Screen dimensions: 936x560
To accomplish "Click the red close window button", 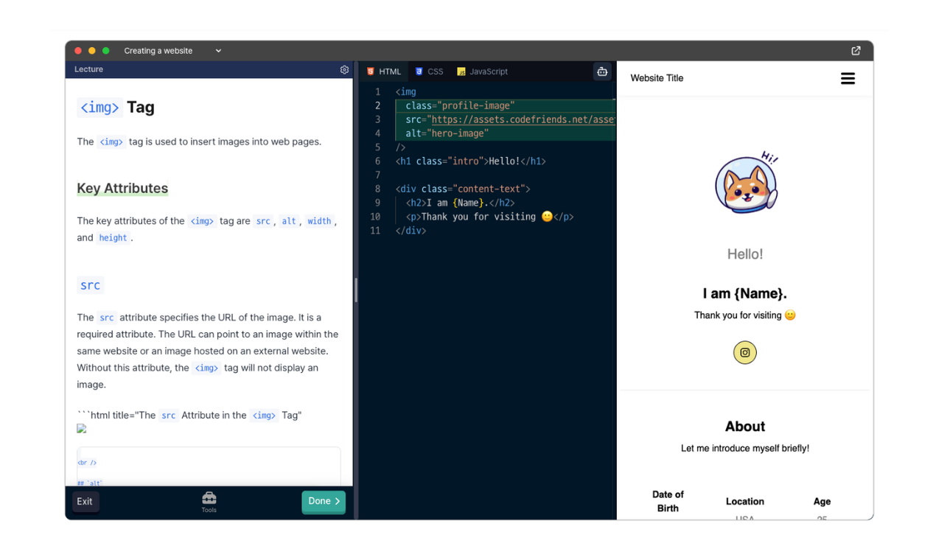I will point(78,51).
